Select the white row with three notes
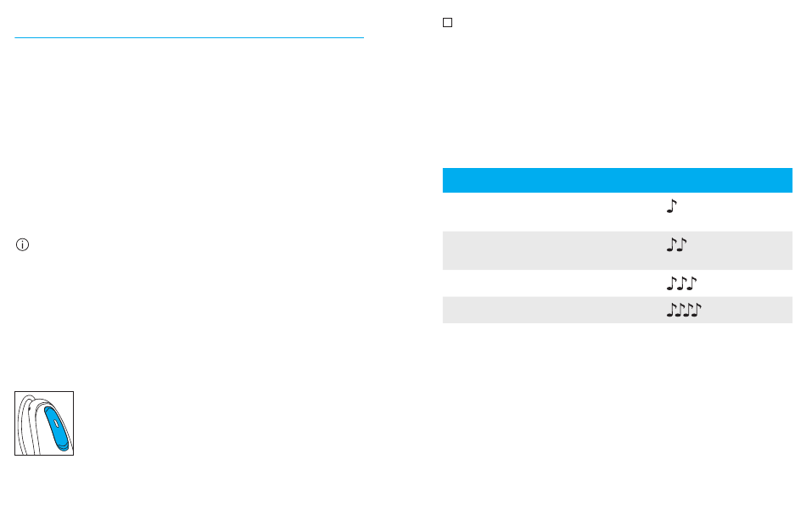Screen dimensions: 806x532 pyautogui.click(x=618, y=283)
